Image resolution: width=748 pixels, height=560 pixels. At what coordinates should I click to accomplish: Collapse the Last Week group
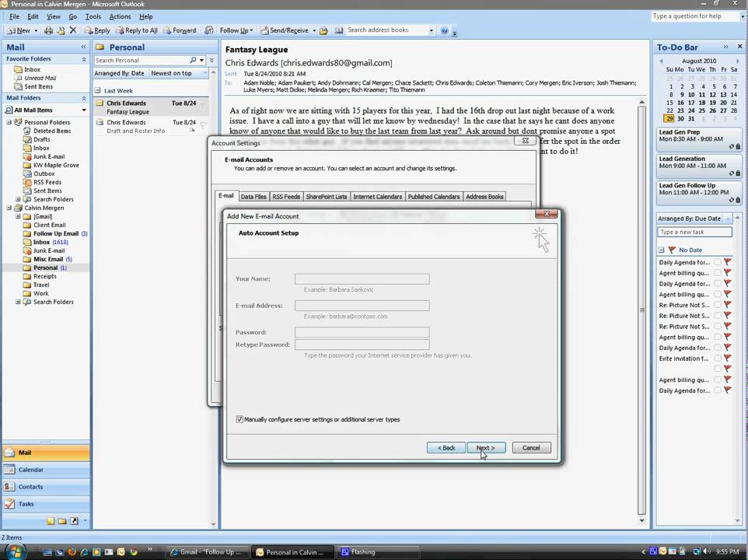[97, 91]
